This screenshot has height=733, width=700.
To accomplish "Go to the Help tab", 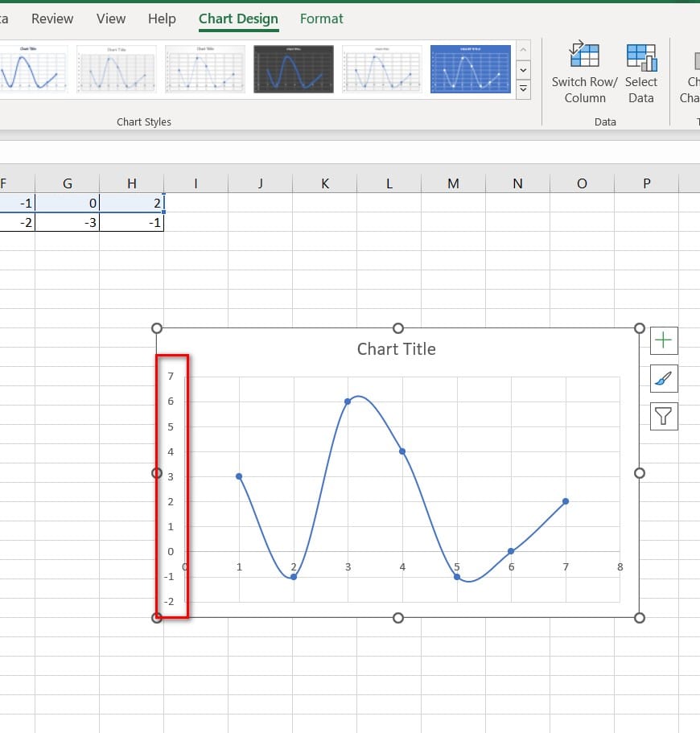I will [162, 19].
